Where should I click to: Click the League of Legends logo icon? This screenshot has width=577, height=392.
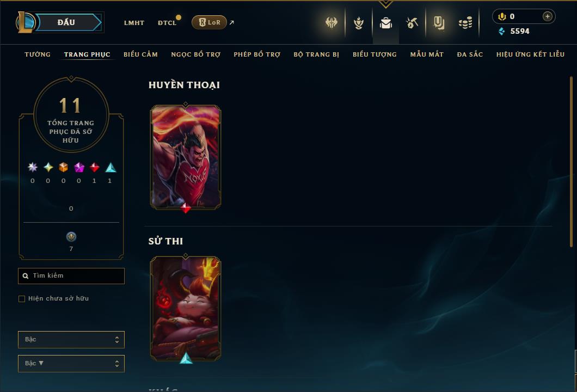24,22
